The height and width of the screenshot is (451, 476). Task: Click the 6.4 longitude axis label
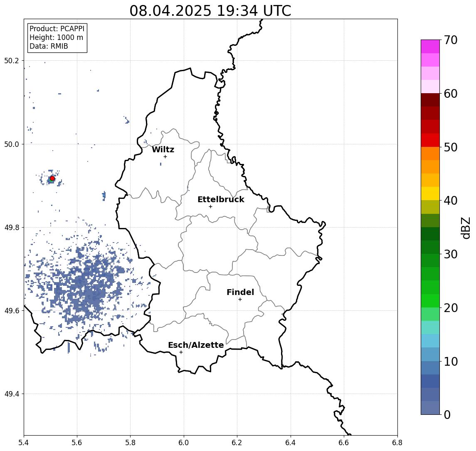(x=291, y=443)
